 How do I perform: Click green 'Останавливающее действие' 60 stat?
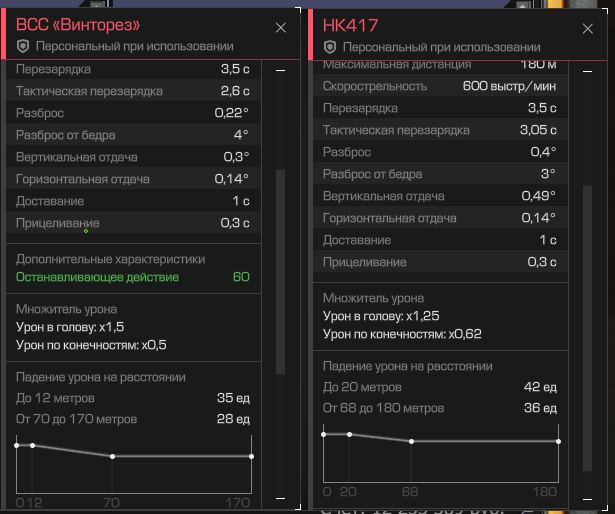133,277
